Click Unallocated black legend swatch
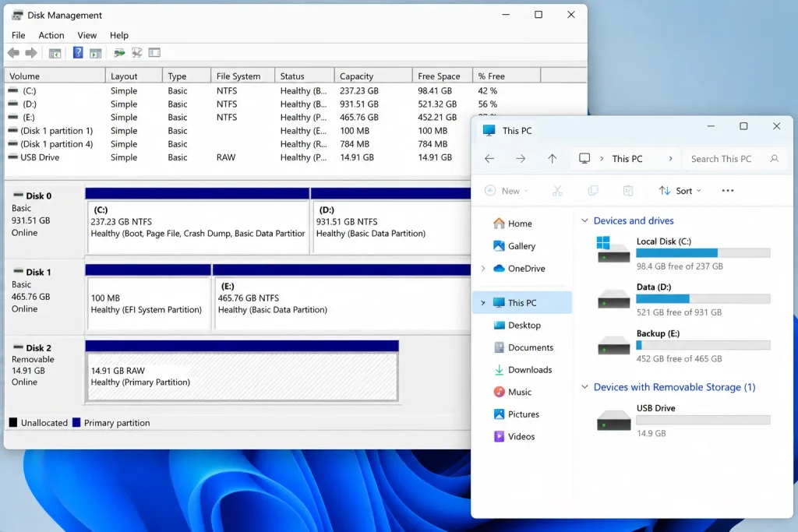 (x=13, y=422)
